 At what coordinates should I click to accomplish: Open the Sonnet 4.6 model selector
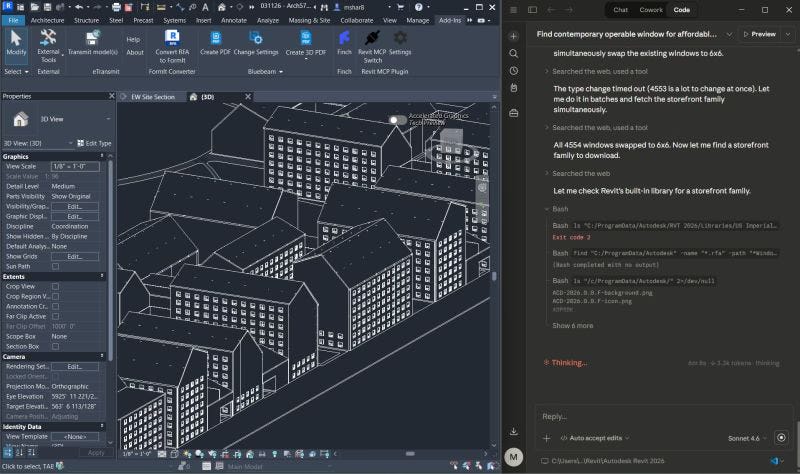747,438
